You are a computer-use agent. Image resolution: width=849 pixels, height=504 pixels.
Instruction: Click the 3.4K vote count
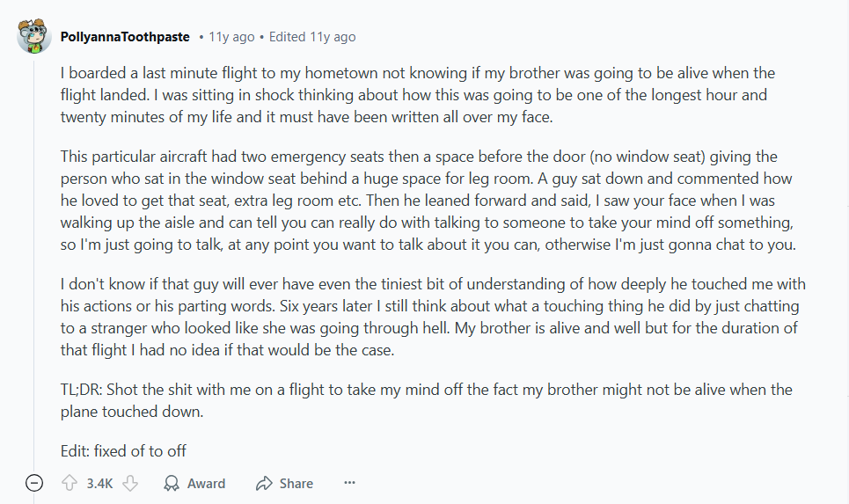click(x=99, y=483)
